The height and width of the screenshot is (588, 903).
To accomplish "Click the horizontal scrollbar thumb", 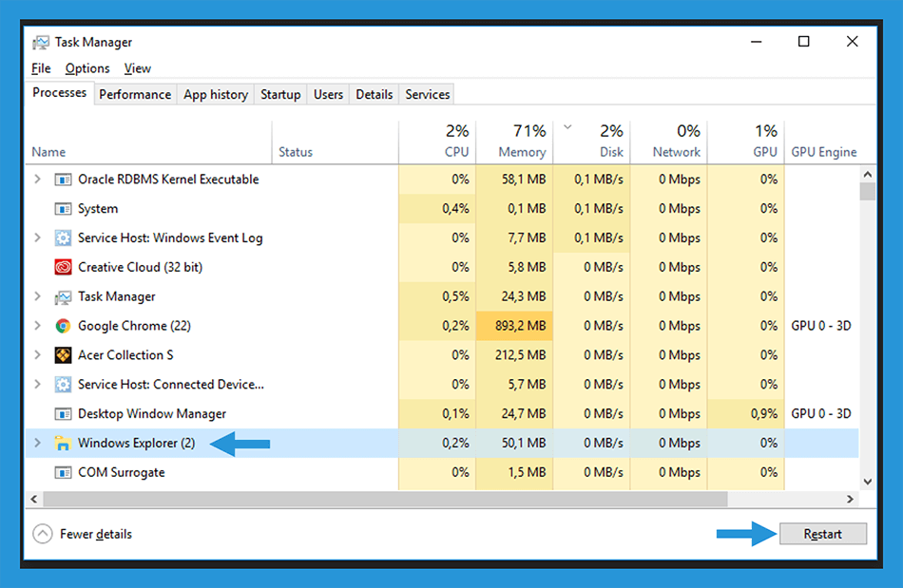I will [385, 499].
